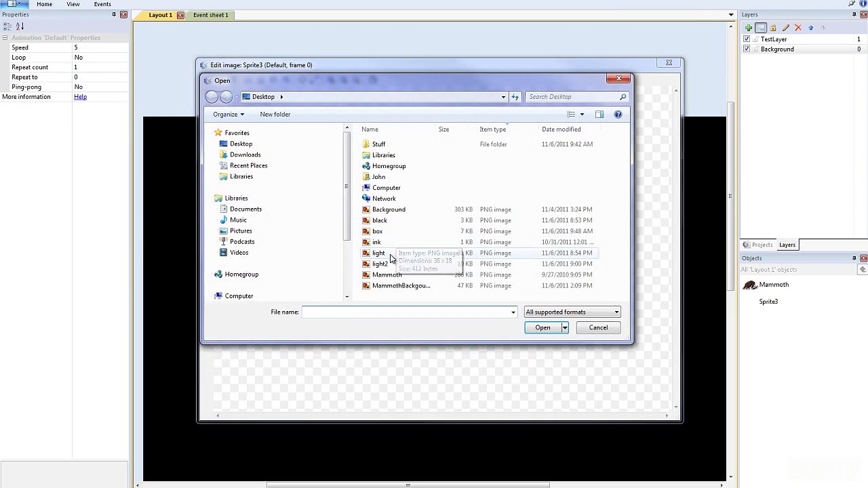Switch to the Event sheet 1 tab
The image size is (868, 488).
pos(211,15)
